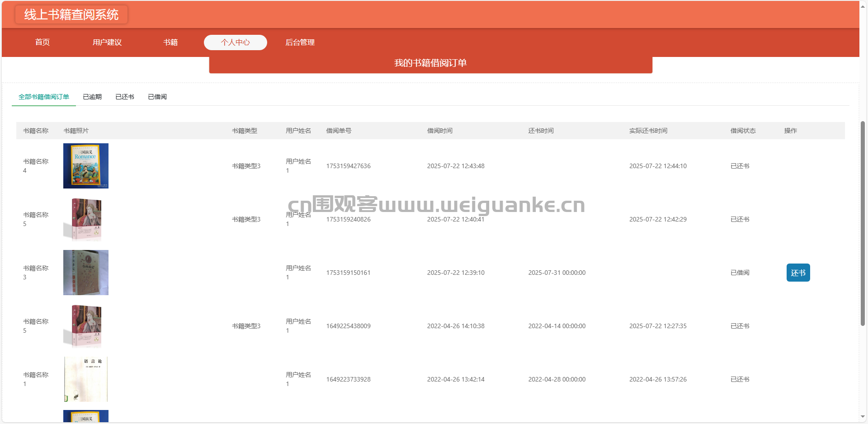The image size is (868, 424).
Task: Click the 已借阅 status cell in the table
Action: point(740,273)
